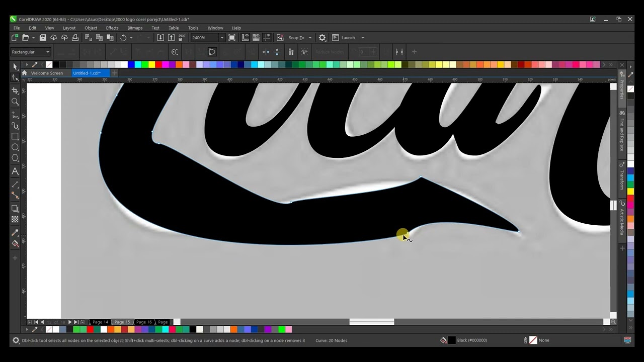Open Options gear icon in toolbar
The image size is (644, 362).
[323, 38]
